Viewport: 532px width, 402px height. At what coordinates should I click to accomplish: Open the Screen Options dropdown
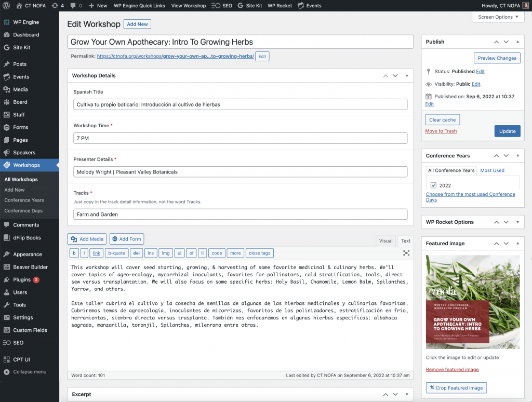498,17
